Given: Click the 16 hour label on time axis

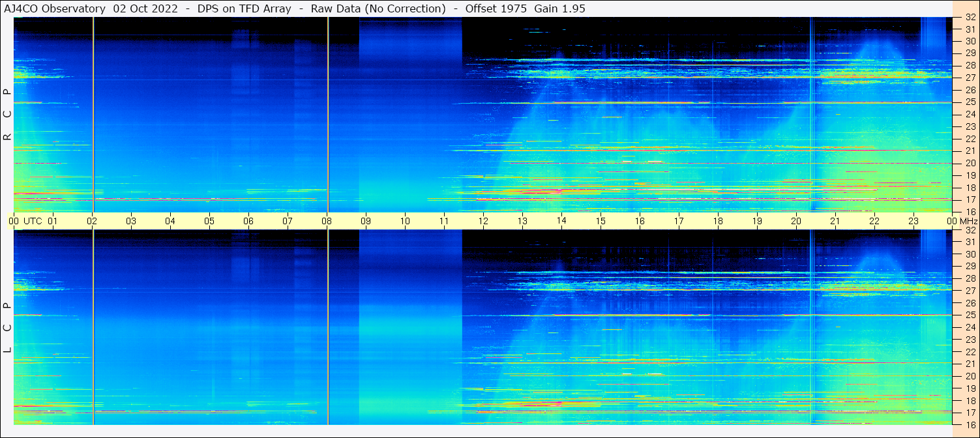Looking at the screenshot, I should [640, 221].
